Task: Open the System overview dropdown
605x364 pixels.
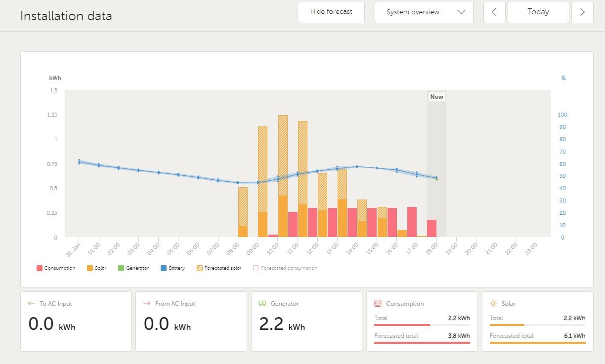Action: (423, 12)
